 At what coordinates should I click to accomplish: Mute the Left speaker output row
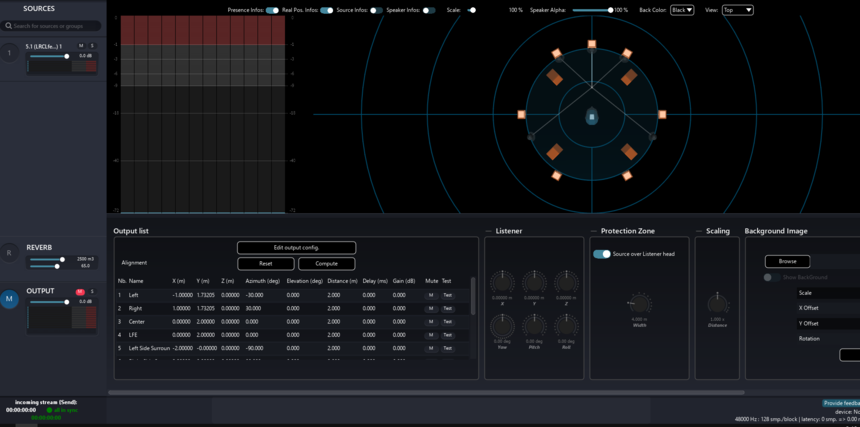point(431,295)
